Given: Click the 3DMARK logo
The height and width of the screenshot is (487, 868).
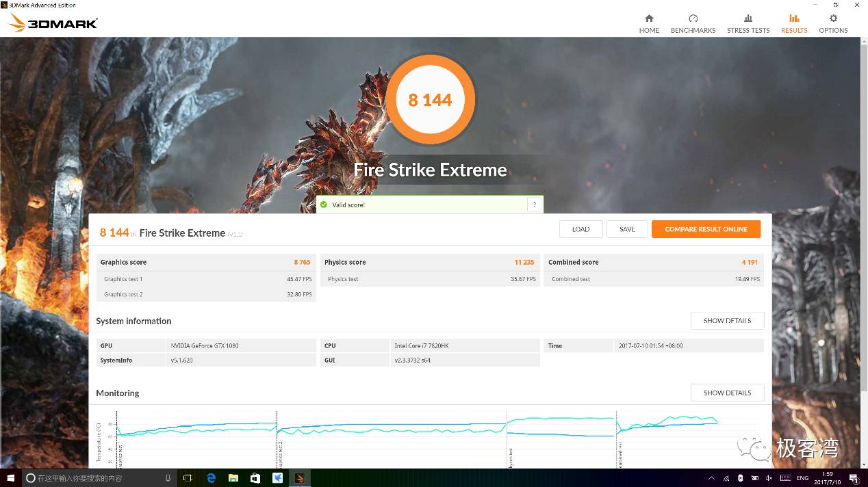Looking at the screenshot, I should tap(53, 21).
